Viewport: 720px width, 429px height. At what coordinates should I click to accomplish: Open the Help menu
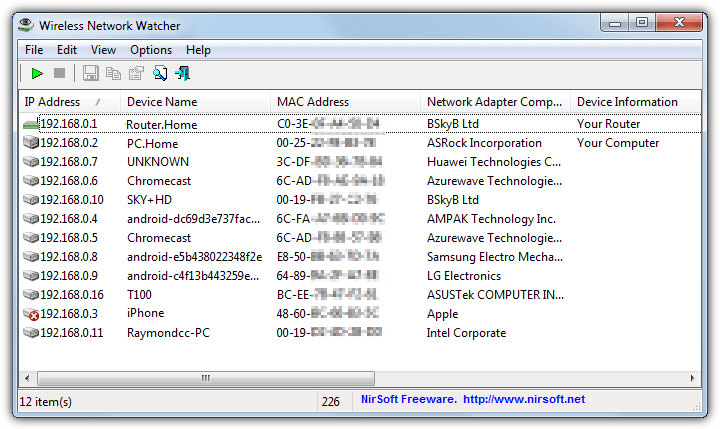pyautogui.click(x=198, y=50)
